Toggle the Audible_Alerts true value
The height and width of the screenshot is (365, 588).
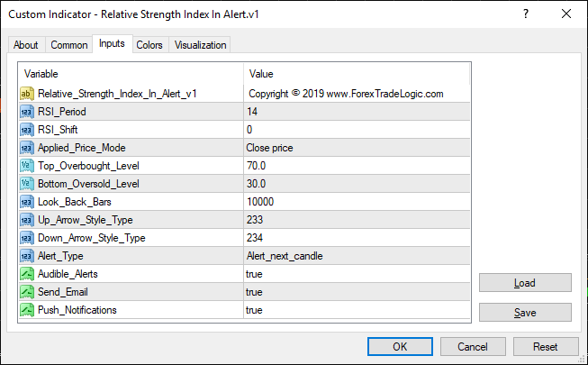[356, 274]
